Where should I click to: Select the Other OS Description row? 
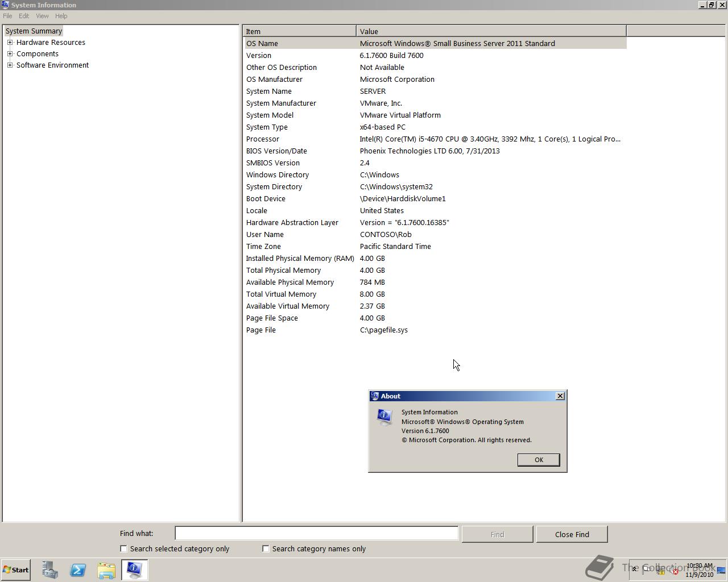(435, 67)
